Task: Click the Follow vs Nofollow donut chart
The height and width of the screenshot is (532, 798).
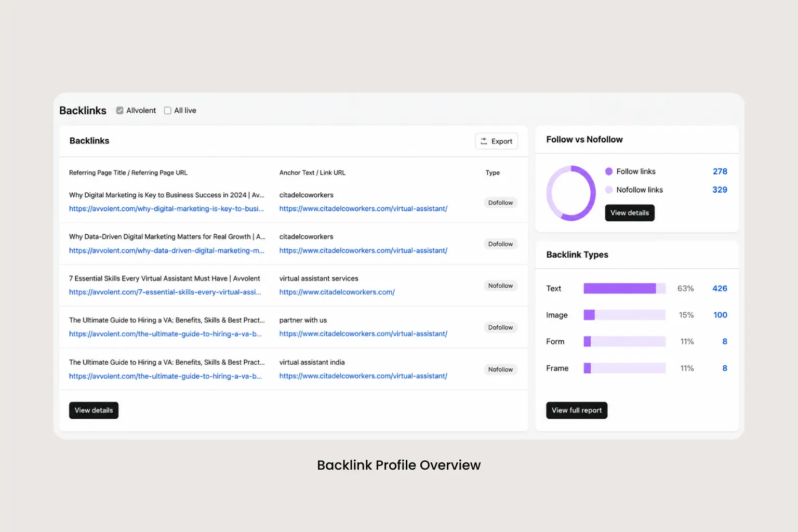Action: 571,193
